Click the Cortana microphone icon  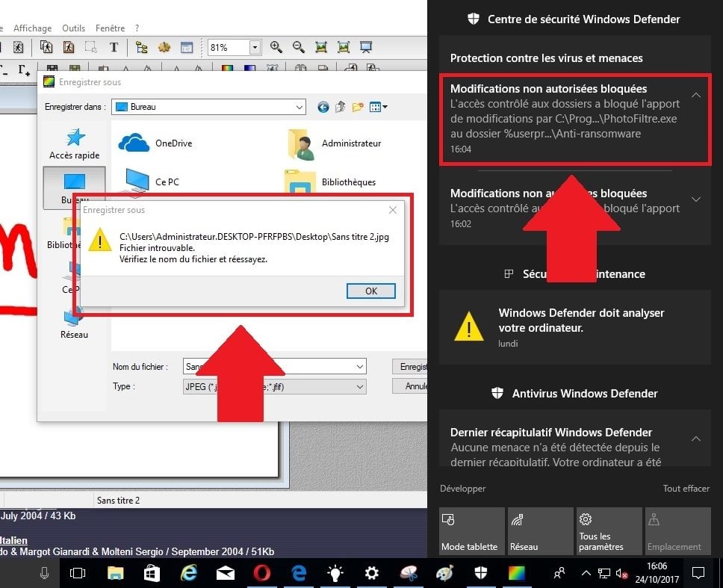pyautogui.click(x=44, y=573)
